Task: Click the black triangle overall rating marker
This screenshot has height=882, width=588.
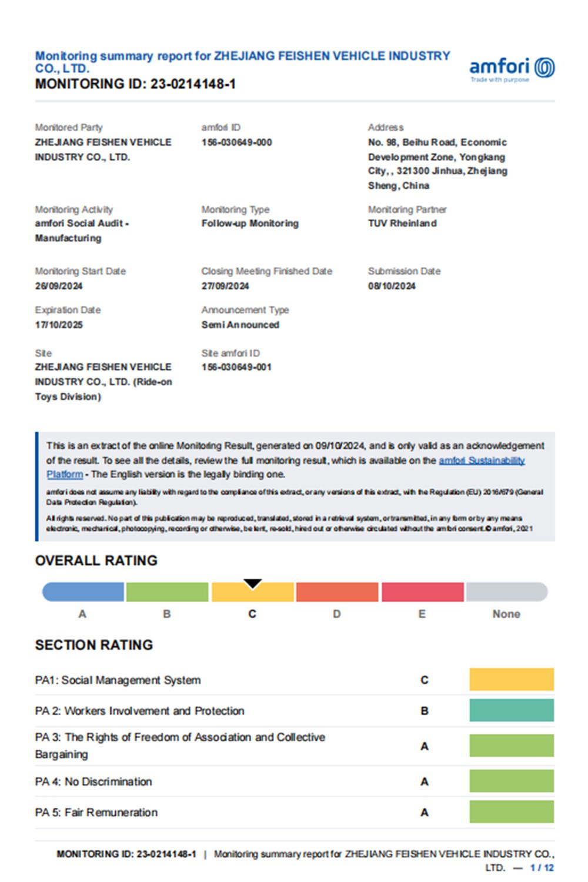Action: tap(252, 583)
